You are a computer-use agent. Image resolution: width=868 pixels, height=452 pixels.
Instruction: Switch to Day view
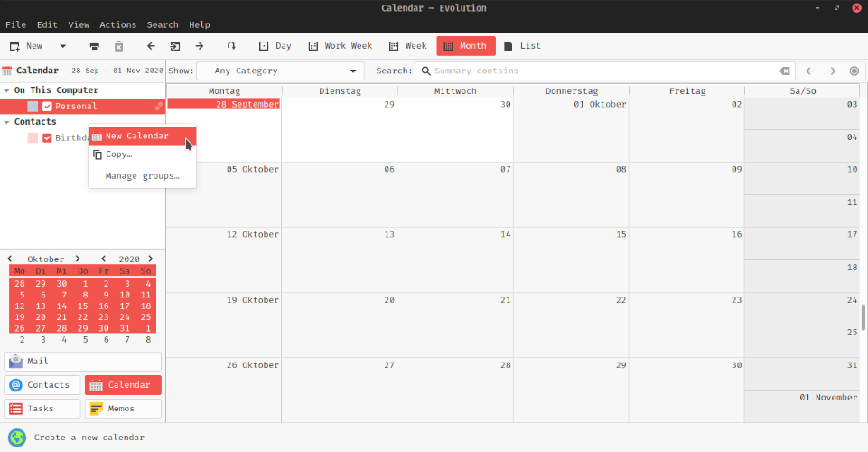coord(275,46)
